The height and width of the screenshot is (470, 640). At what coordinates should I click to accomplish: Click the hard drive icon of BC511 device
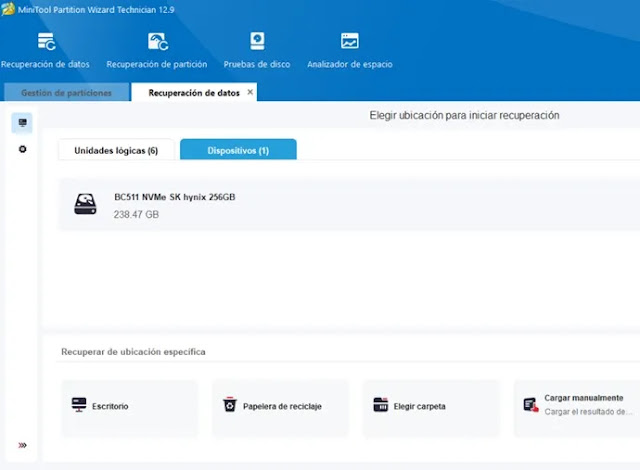point(85,204)
